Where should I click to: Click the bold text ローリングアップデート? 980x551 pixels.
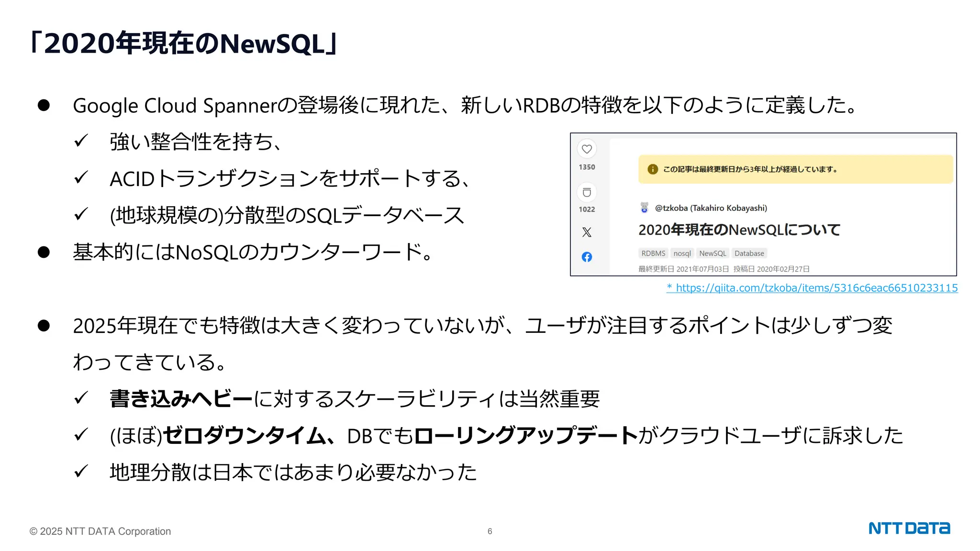click(x=526, y=436)
